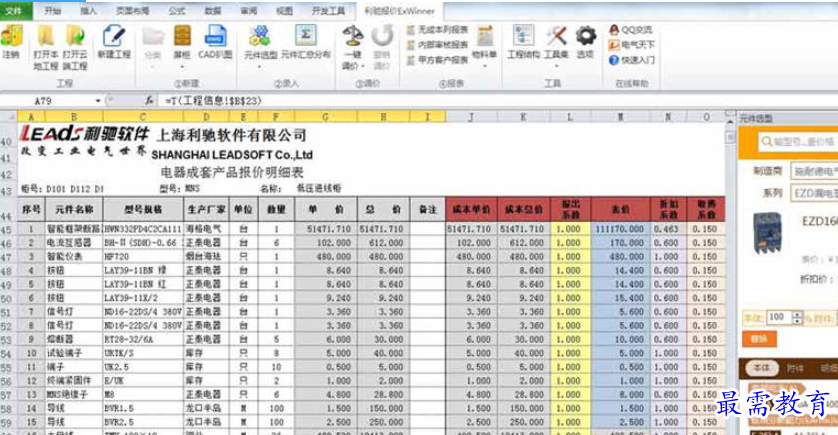
Task: Click cell containing 智能框架断路器
Action: pyautogui.click(x=74, y=229)
